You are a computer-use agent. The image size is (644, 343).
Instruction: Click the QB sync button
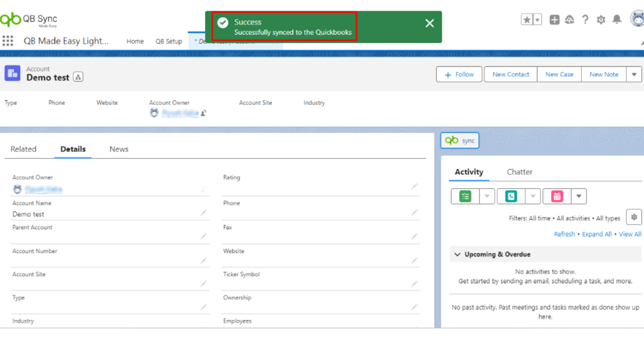[x=460, y=141]
